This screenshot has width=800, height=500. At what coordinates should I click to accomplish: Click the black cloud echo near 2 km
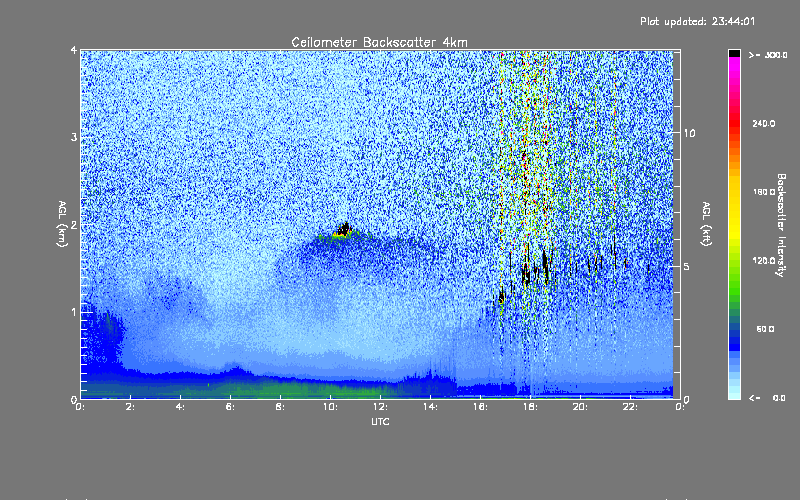(x=344, y=230)
